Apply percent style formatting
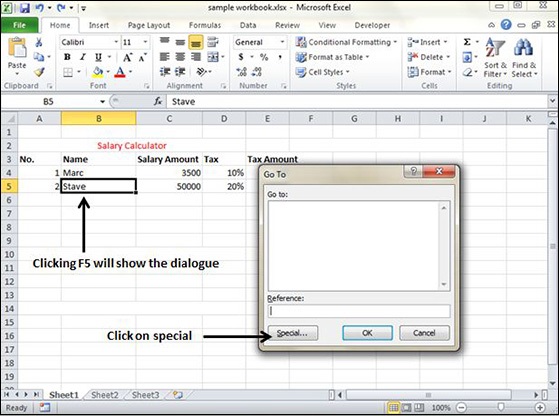The width and height of the screenshot is (559, 416). (x=264, y=57)
